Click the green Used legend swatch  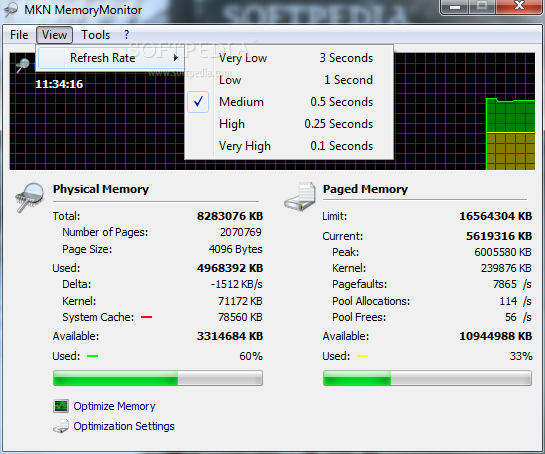point(92,356)
